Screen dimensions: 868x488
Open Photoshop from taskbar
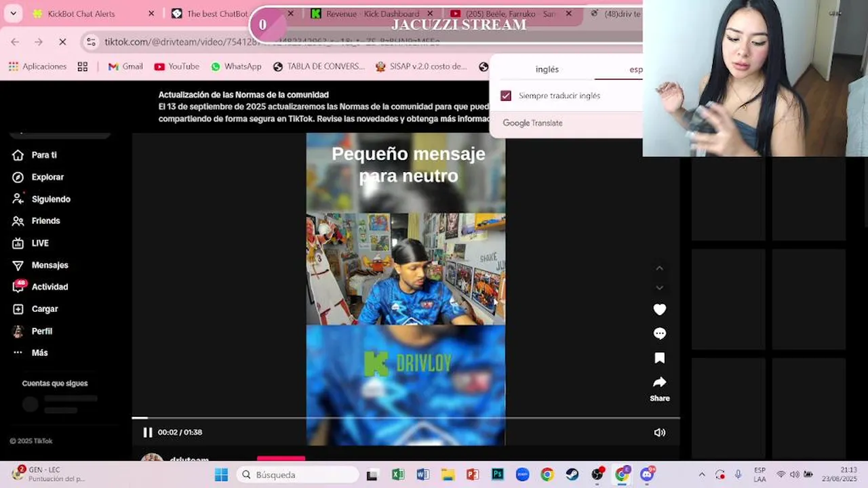click(x=498, y=474)
